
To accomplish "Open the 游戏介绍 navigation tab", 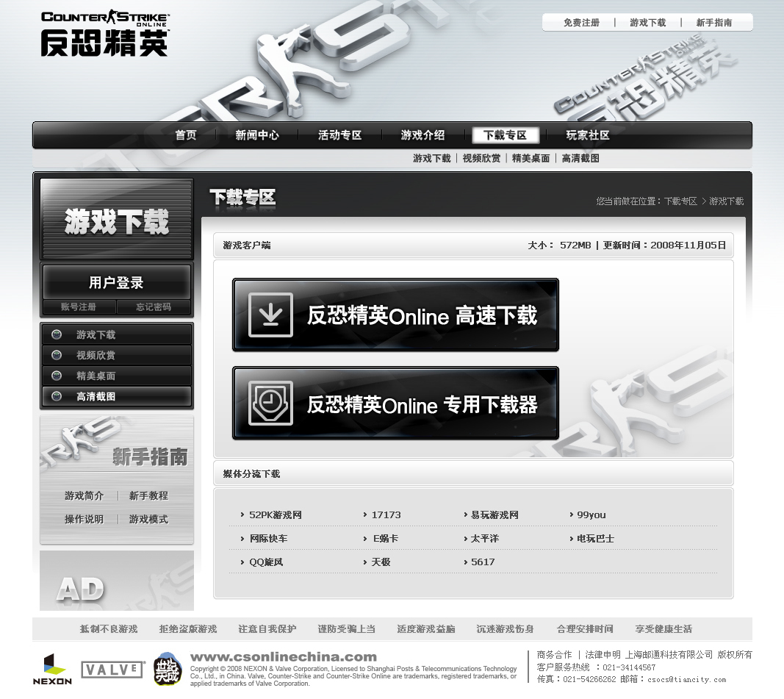I will (x=422, y=135).
